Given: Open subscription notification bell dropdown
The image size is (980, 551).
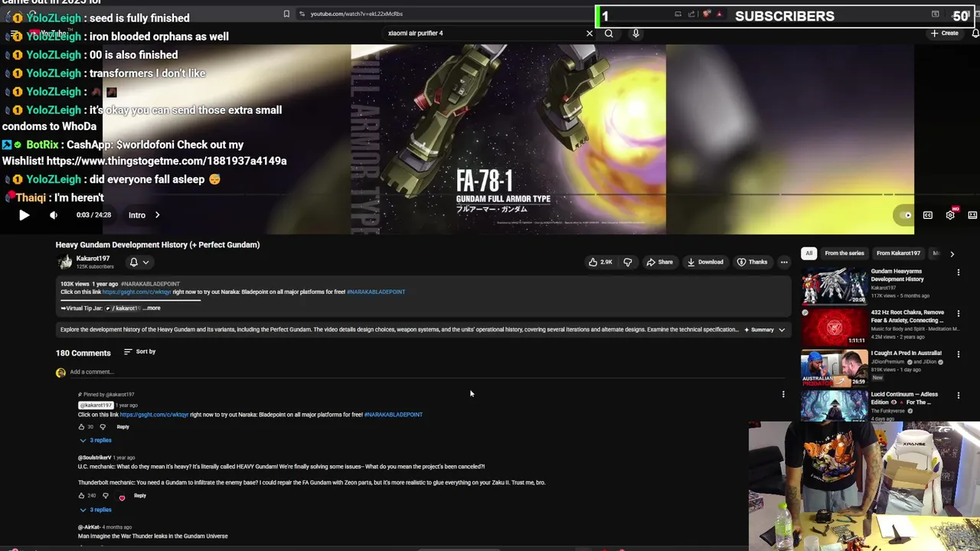Looking at the screenshot, I should pos(139,262).
